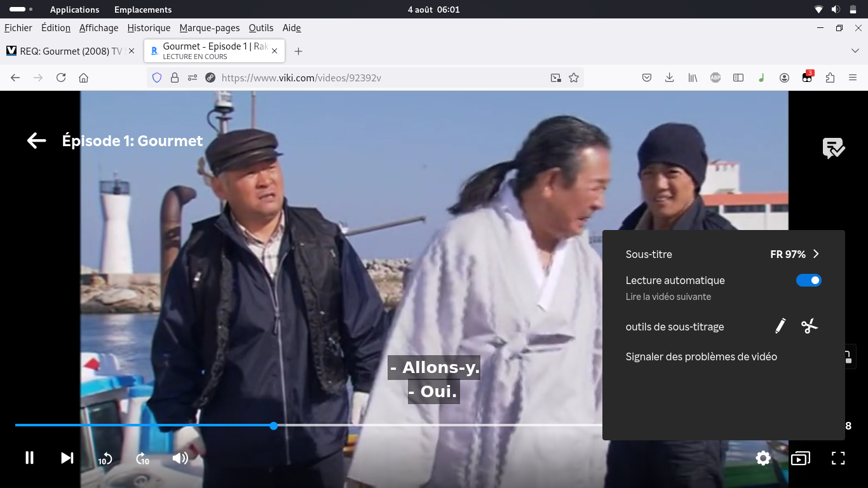This screenshot has width=868, height=488.
Task: Skip forward 10 seconds in video
Action: coord(142,458)
